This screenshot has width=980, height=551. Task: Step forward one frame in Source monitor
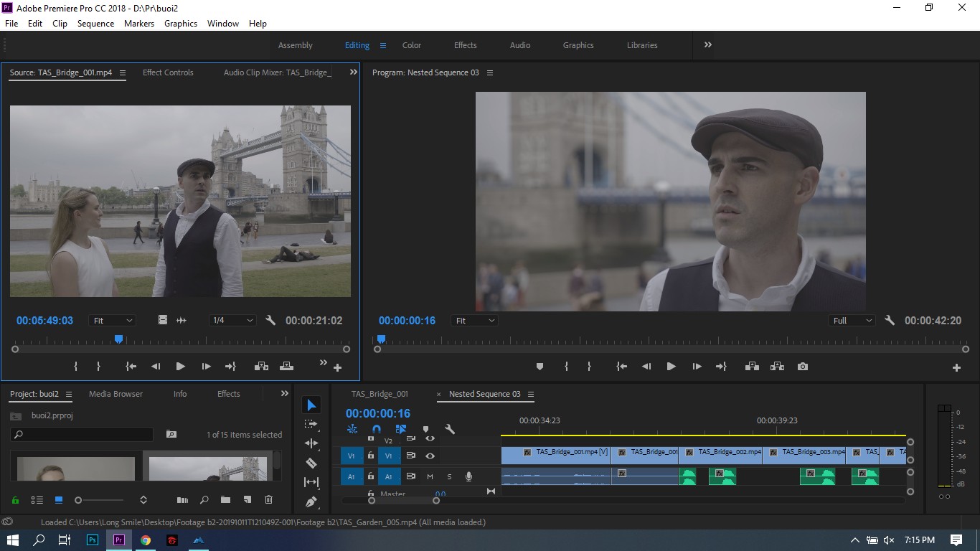tap(206, 367)
